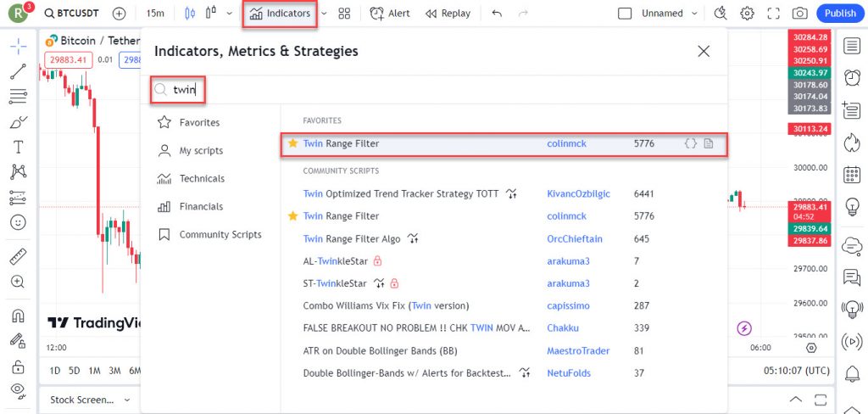Undo last action arrow
The width and height of the screenshot is (868, 414).
(x=497, y=14)
